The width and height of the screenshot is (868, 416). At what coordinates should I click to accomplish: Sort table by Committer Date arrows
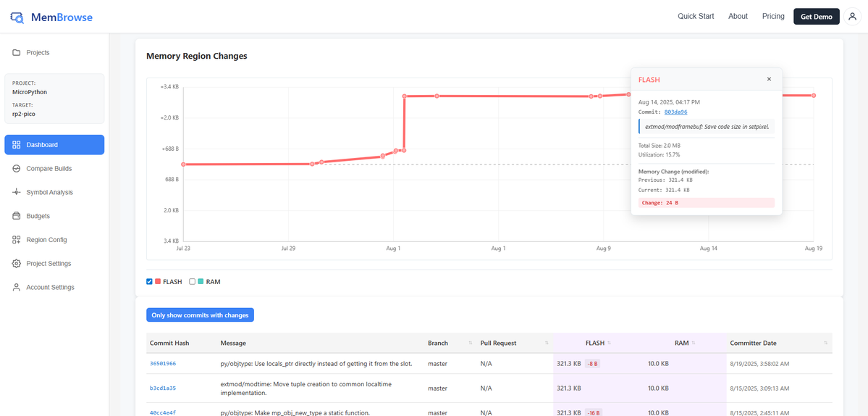(825, 343)
